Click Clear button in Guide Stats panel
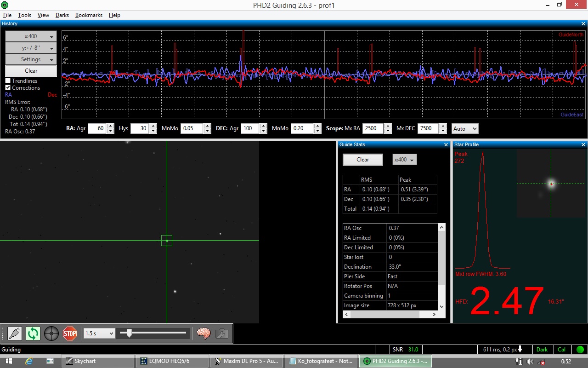The width and height of the screenshot is (588, 368). pyautogui.click(x=362, y=160)
